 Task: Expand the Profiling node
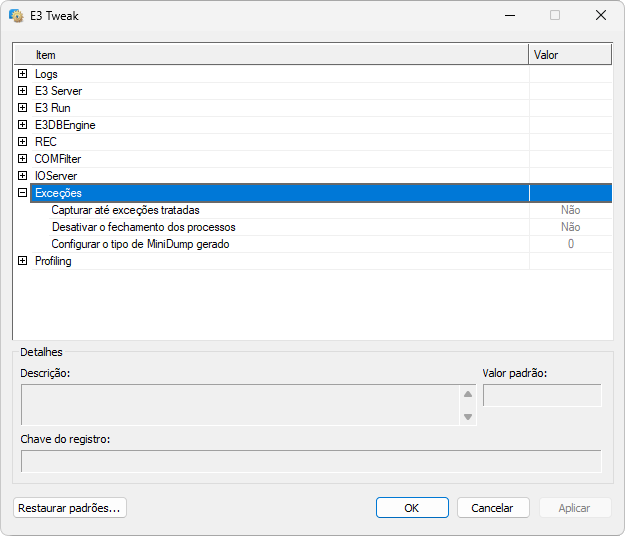22,261
